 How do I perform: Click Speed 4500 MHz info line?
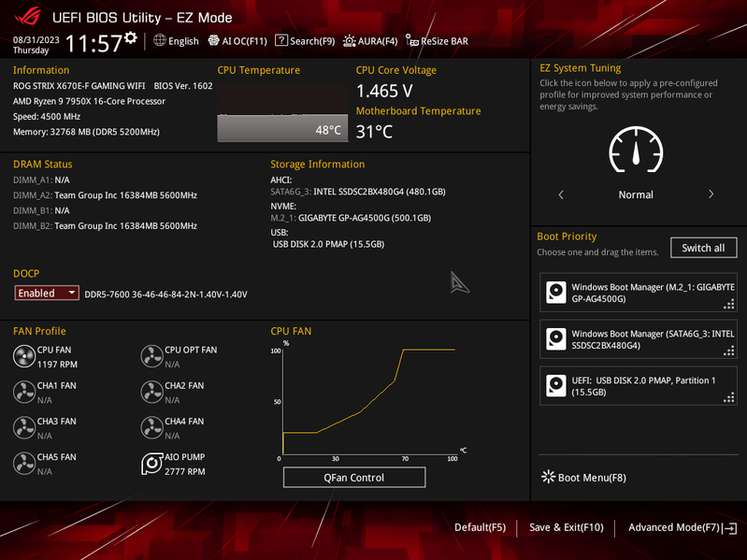(47, 116)
